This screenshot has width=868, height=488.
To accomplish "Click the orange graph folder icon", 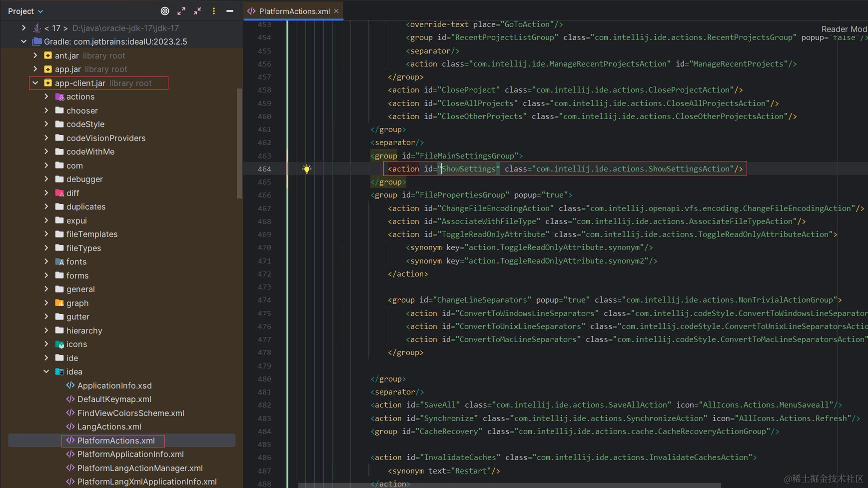I will [59, 303].
